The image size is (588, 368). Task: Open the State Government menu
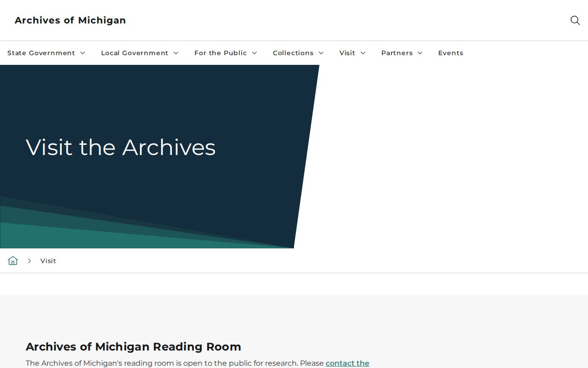(x=41, y=53)
